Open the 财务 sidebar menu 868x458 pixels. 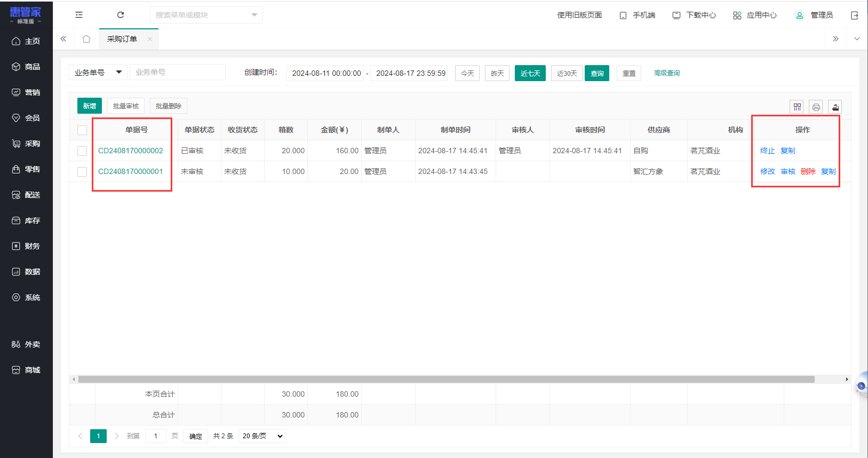pyautogui.click(x=26, y=246)
